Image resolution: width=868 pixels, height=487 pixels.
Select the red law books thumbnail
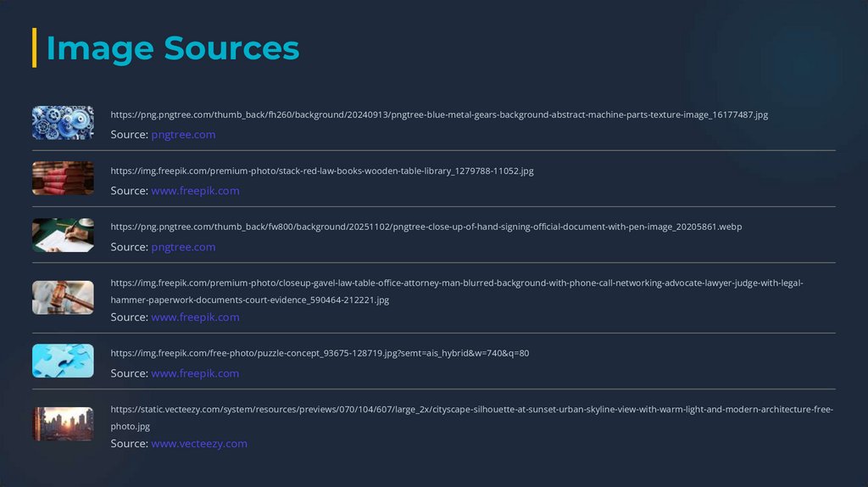tap(63, 178)
